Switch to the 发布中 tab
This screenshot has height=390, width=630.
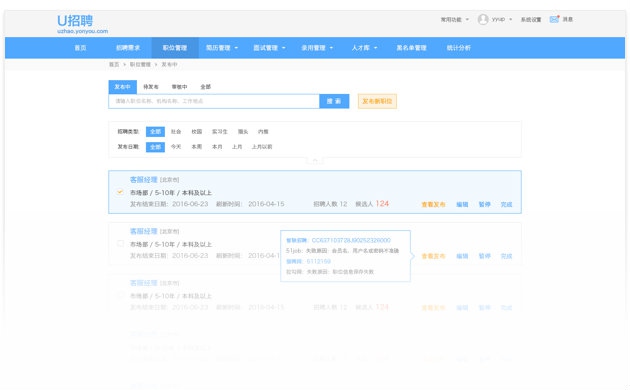point(123,87)
